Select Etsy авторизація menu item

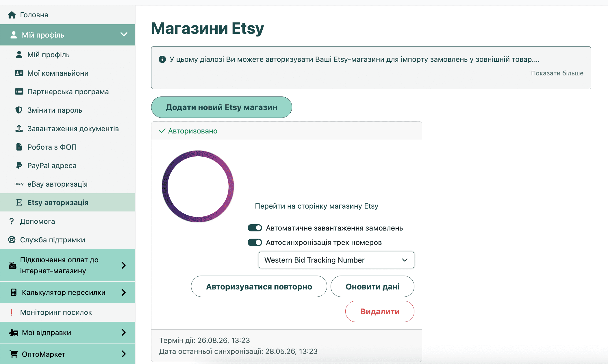click(x=68, y=203)
